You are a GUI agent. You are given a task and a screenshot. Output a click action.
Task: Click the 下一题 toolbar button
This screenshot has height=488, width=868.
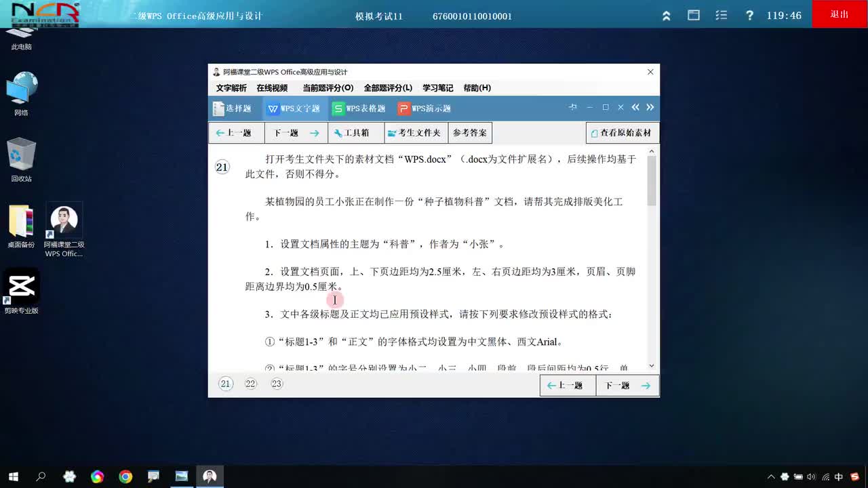296,133
